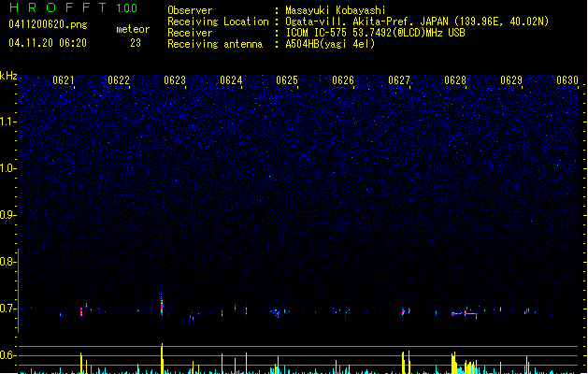Image resolution: width=588 pixels, height=374 pixels.
Task: Click the Observer label
Action: 190,10
